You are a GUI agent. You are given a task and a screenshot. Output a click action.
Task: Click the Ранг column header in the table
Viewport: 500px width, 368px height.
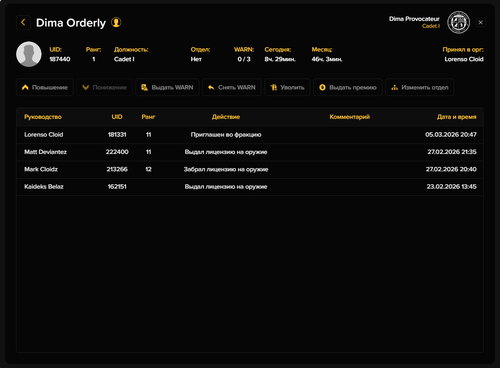[x=148, y=117]
